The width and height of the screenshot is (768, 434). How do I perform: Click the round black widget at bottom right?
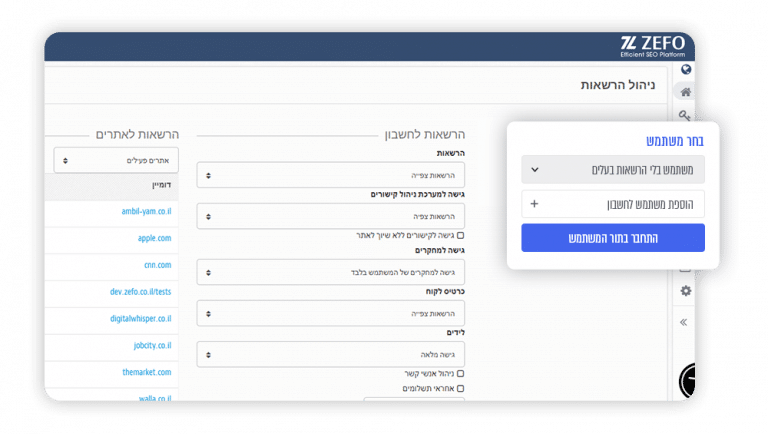pyautogui.click(x=687, y=381)
